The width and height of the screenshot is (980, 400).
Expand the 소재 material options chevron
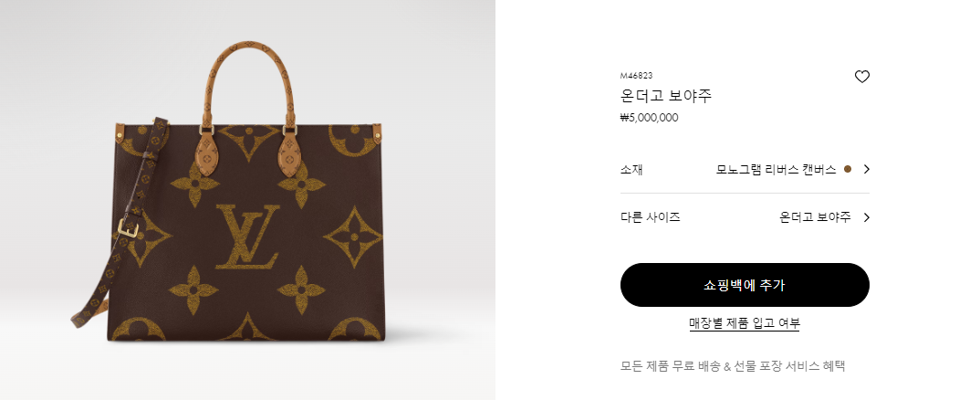tap(866, 169)
